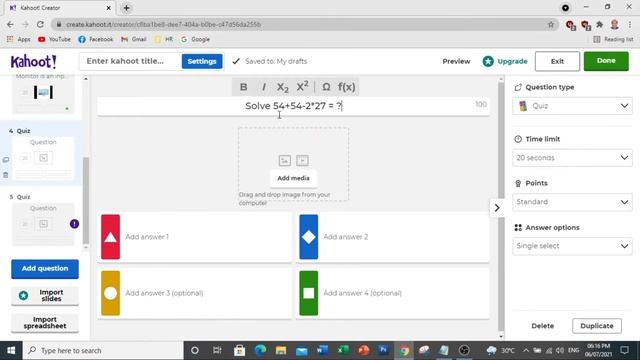
Task: Open Chrome from the taskbar
Action: pyautogui.click(x=404, y=350)
